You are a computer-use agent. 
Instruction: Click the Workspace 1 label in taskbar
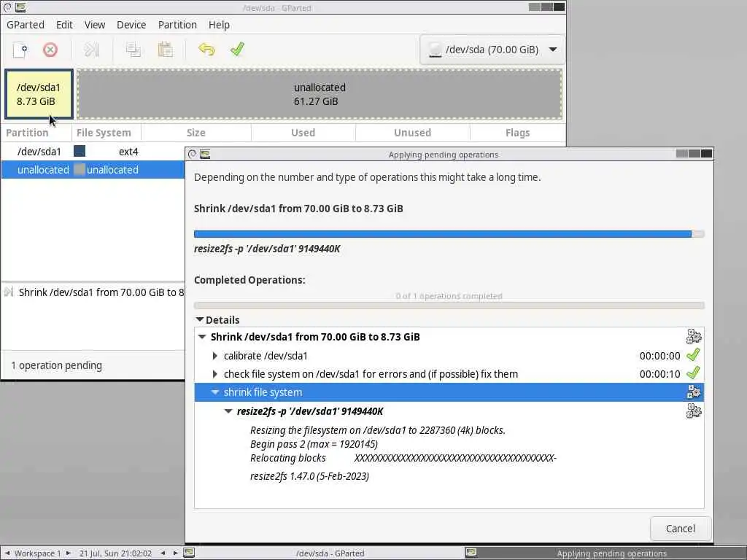38,553
